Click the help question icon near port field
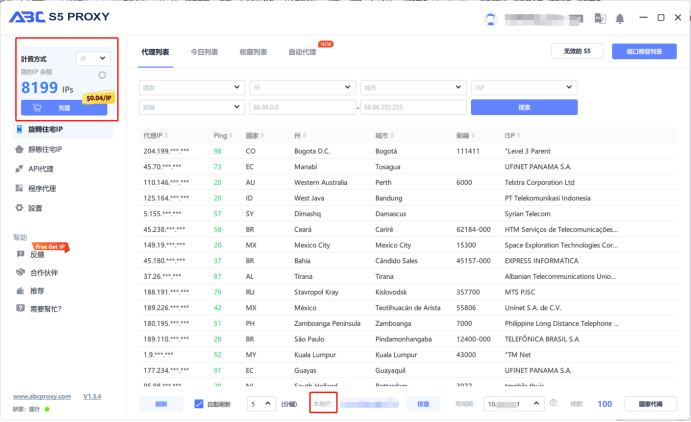The height and width of the screenshot is (422, 691). click(553, 404)
